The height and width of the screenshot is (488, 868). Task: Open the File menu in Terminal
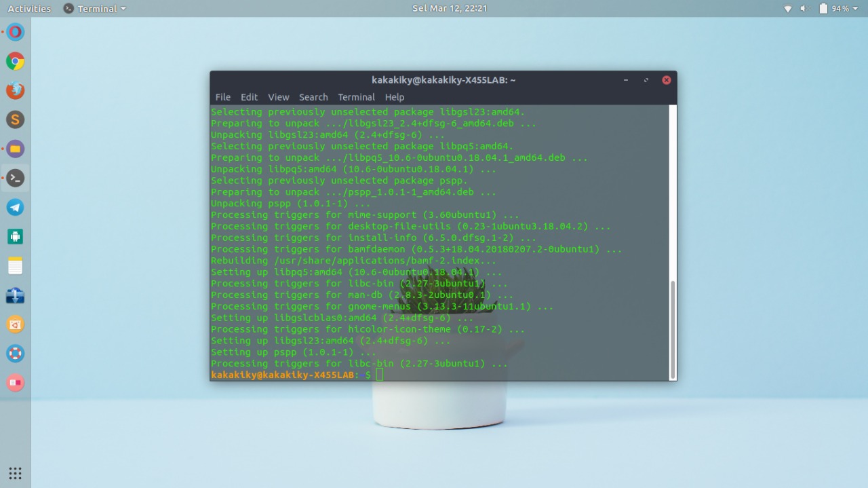pos(222,96)
